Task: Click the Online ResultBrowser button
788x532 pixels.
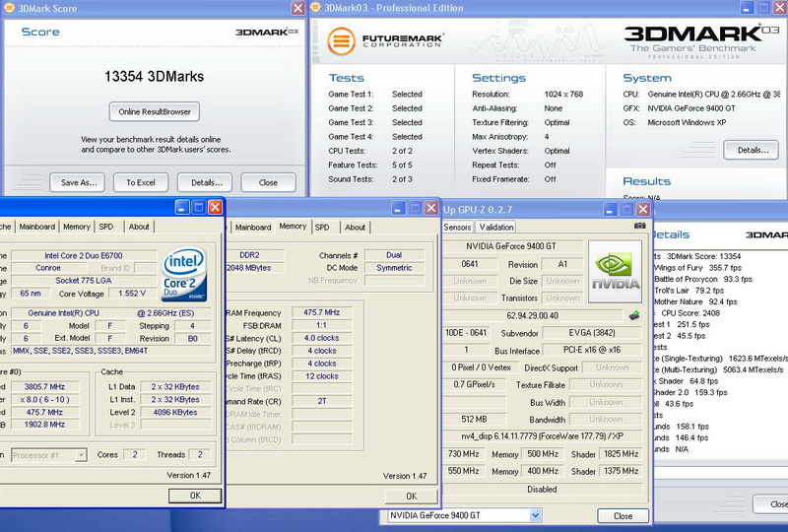Action: [x=155, y=111]
